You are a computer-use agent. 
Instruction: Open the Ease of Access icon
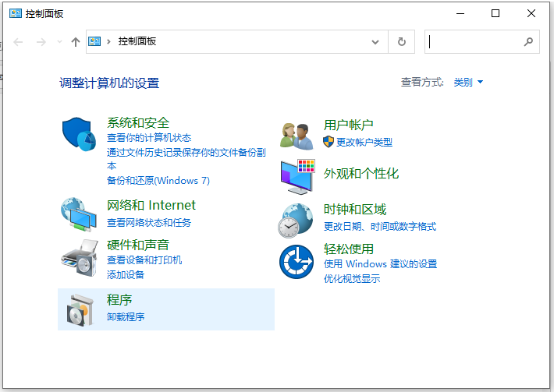(x=297, y=261)
